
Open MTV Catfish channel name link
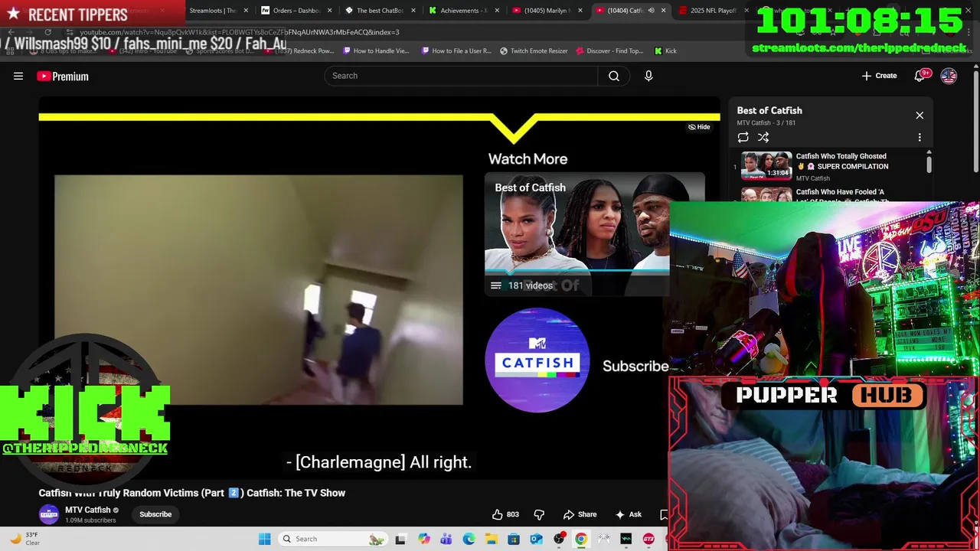(87, 510)
